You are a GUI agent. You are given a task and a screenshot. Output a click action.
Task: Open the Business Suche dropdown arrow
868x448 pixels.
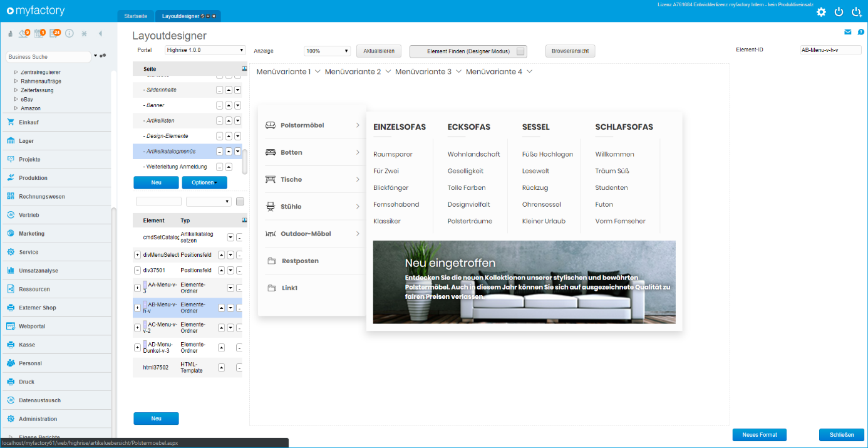click(96, 56)
